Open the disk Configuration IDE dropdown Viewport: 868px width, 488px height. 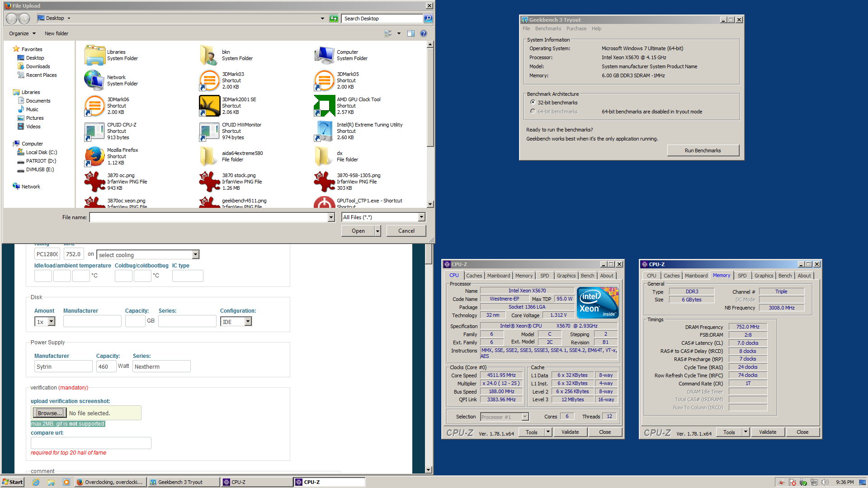click(x=248, y=322)
